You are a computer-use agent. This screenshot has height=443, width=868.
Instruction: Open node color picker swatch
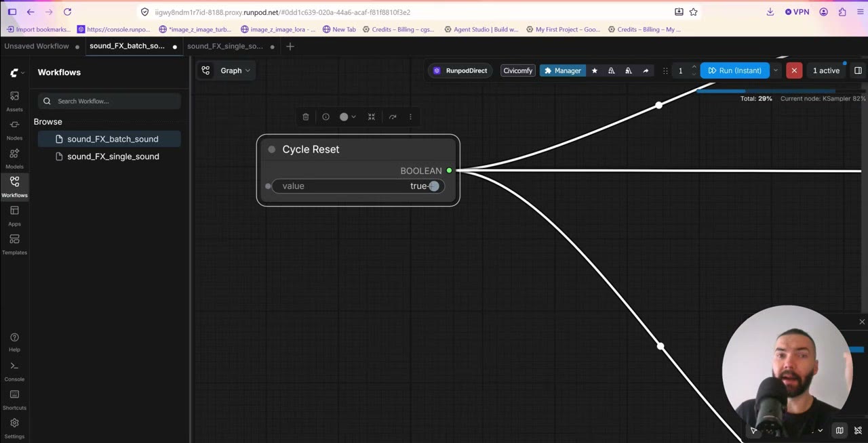(347, 117)
